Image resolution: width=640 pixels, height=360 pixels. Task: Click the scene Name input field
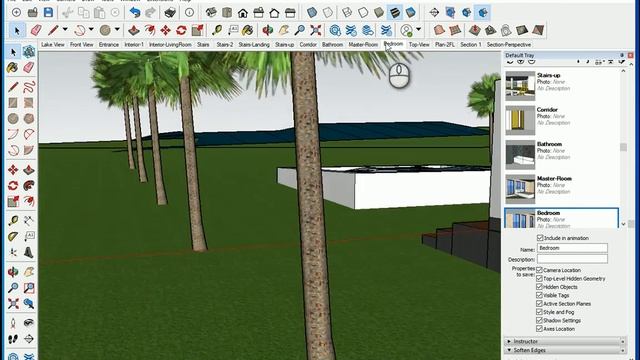pyautogui.click(x=572, y=248)
